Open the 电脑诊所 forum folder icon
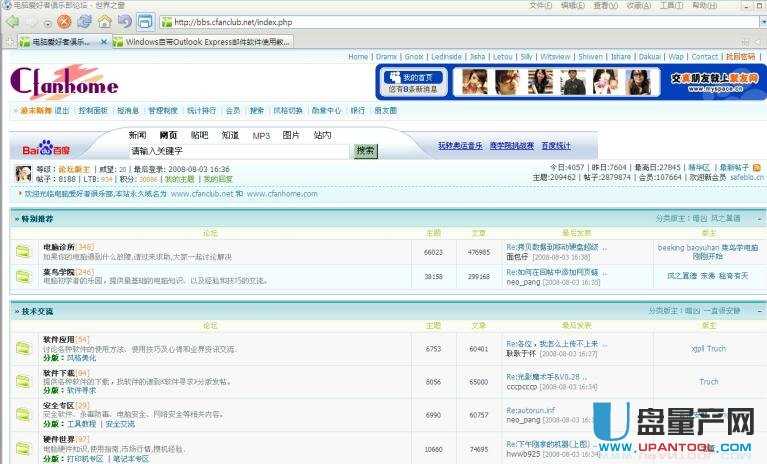 23,250
